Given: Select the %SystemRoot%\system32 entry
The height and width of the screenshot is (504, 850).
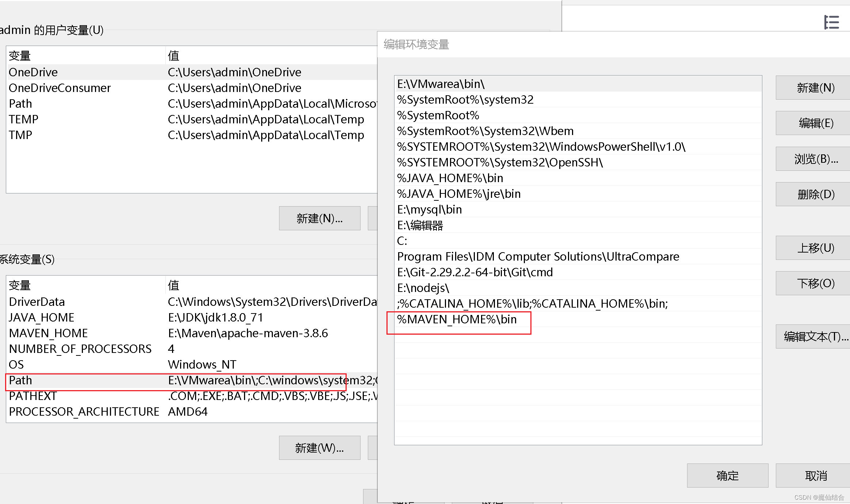Looking at the screenshot, I should pos(578,100).
